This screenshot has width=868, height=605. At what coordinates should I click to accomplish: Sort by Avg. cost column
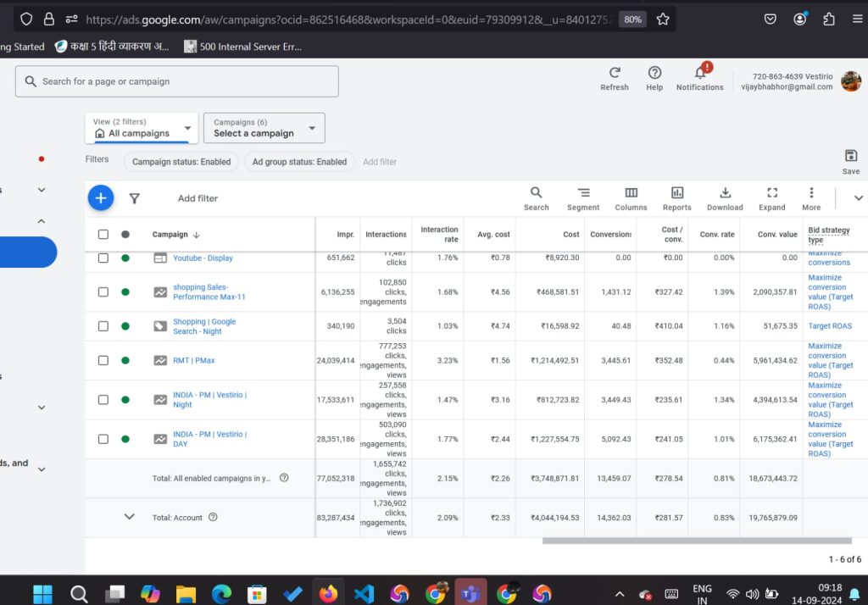point(493,235)
